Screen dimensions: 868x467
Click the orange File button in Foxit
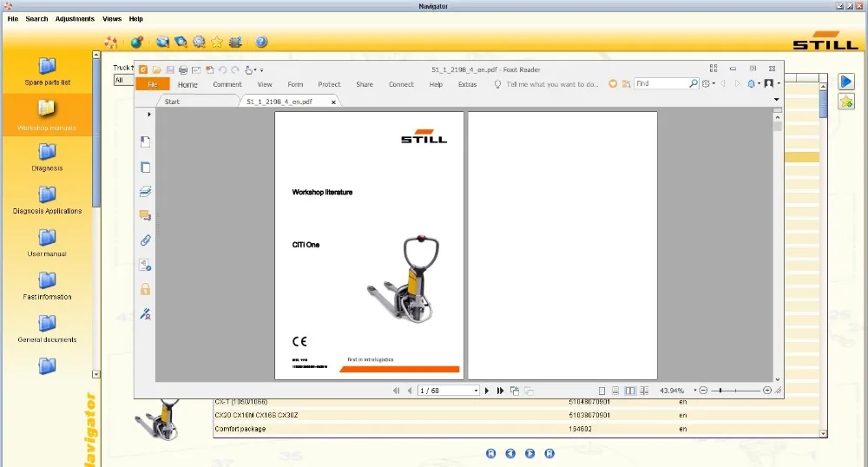coord(153,84)
